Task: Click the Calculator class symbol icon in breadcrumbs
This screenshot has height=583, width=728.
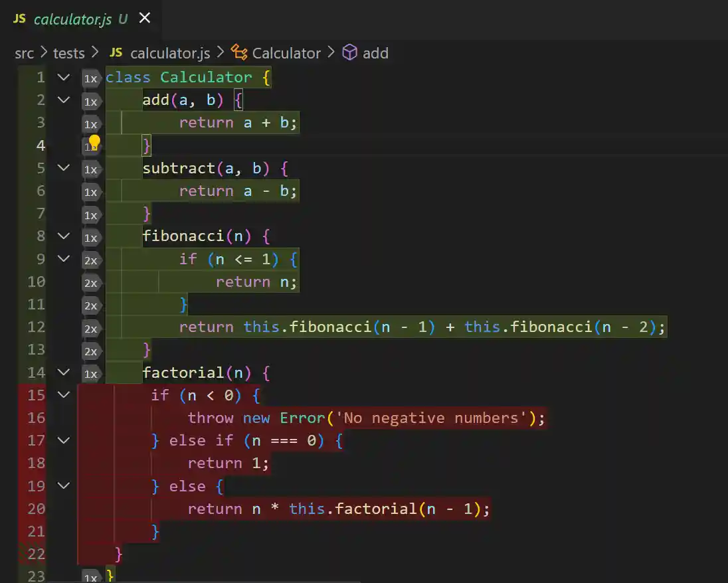Action: (x=238, y=52)
